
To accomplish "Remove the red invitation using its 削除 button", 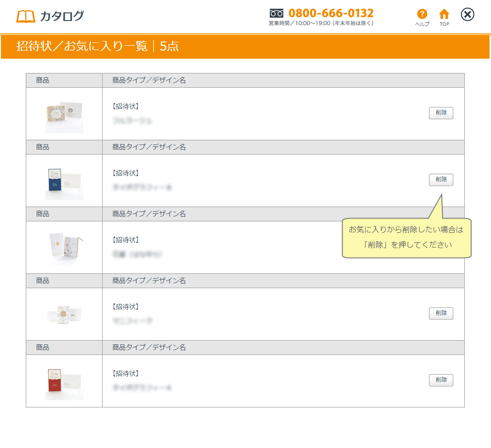I will (441, 380).
